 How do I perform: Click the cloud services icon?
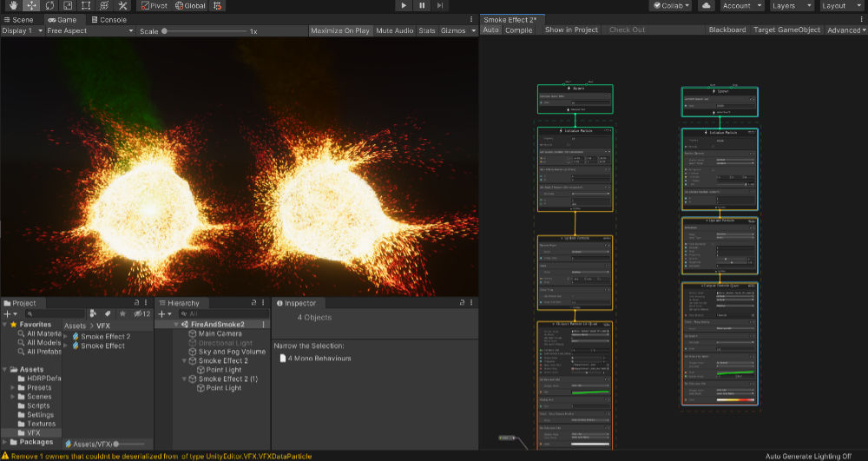point(706,5)
